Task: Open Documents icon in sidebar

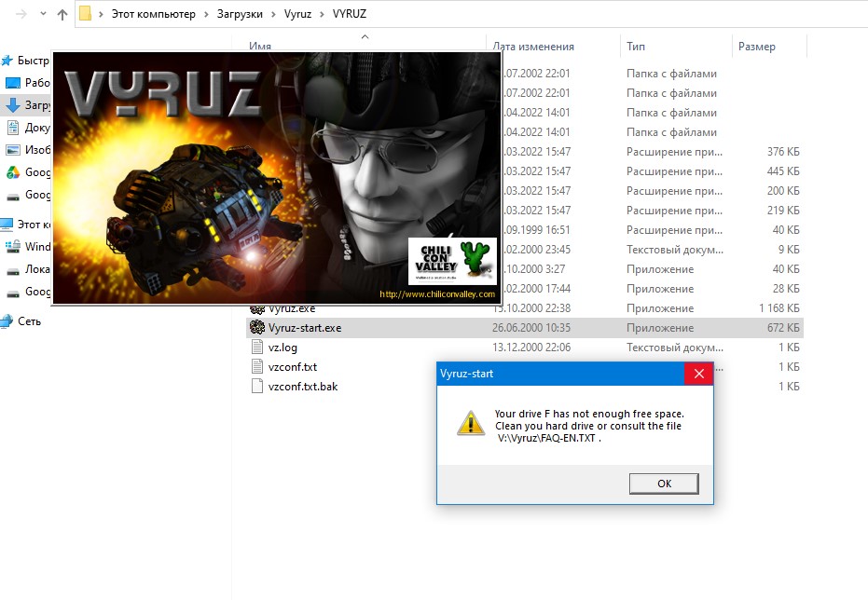Action: coord(13,128)
